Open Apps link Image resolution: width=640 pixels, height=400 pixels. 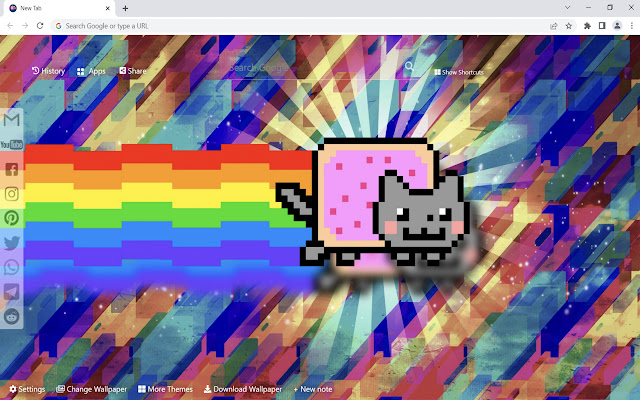click(91, 71)
